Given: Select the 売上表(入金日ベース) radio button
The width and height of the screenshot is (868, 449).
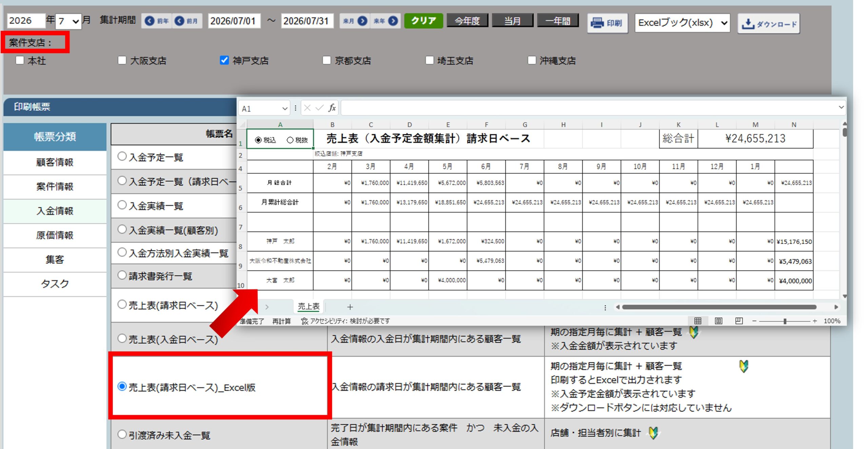Looking at the screenshot, I should click(x=122, y=338).
